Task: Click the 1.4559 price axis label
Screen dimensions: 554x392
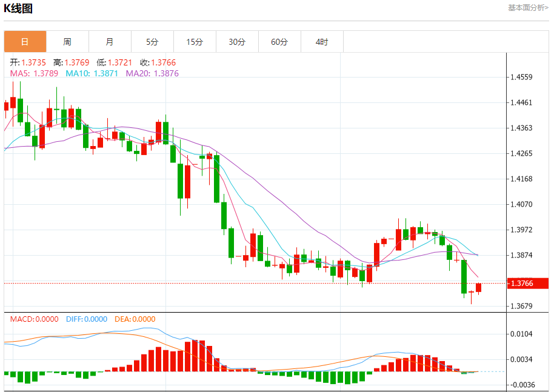Action: coord(521,77)
